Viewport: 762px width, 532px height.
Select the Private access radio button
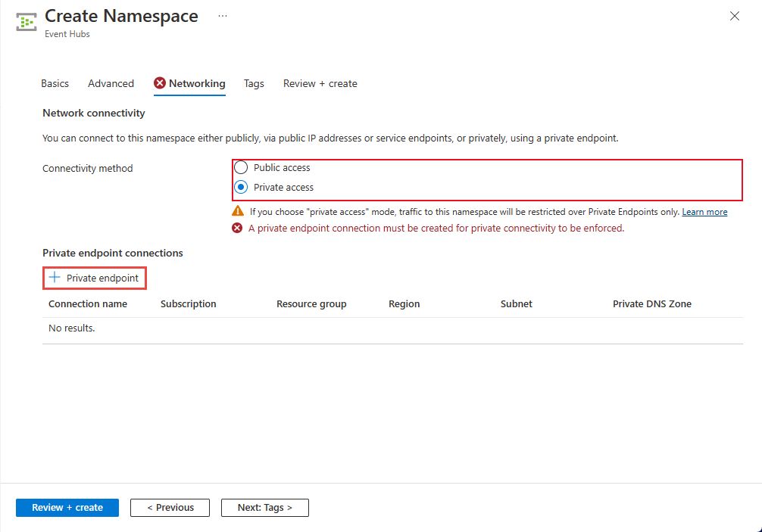click(241, 187)
